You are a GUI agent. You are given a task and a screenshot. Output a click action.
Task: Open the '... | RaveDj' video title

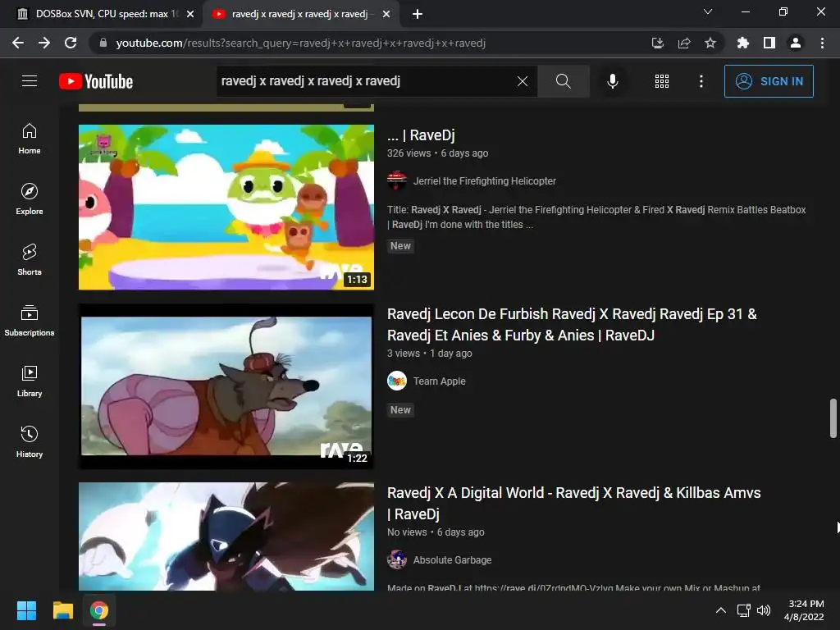[x=421, y=135]
